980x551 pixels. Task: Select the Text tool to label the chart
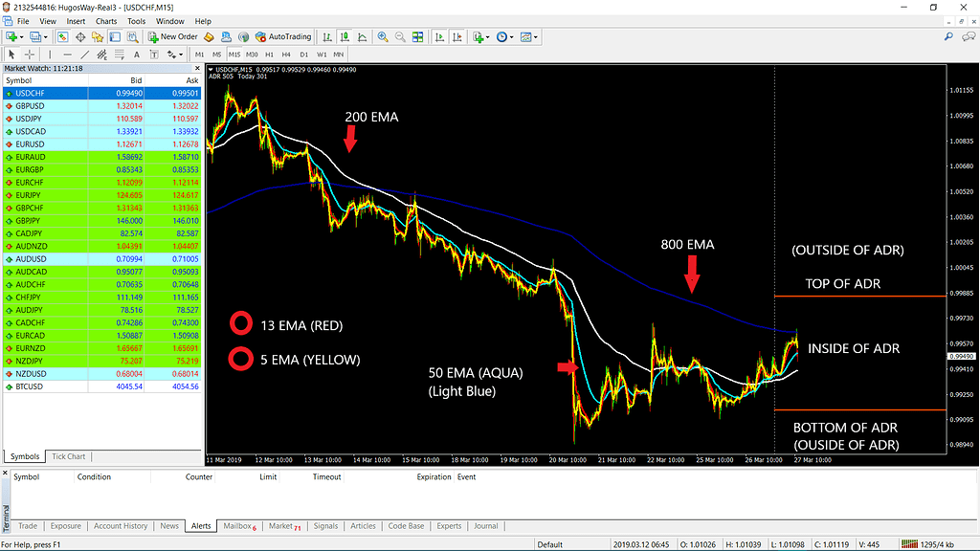click(x=137, y=55)
